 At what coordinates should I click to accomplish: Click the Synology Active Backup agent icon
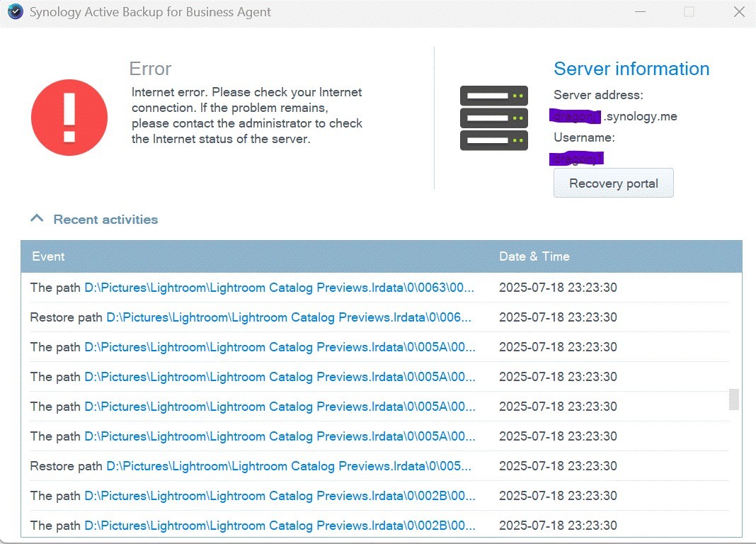coord(15,11)
